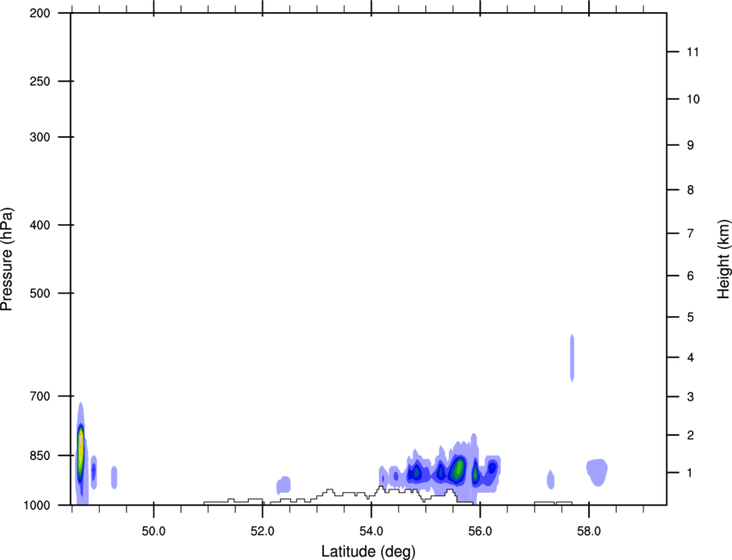Select the 500 pressure tick label
732x560 pixels.
(x=40, y=293)
